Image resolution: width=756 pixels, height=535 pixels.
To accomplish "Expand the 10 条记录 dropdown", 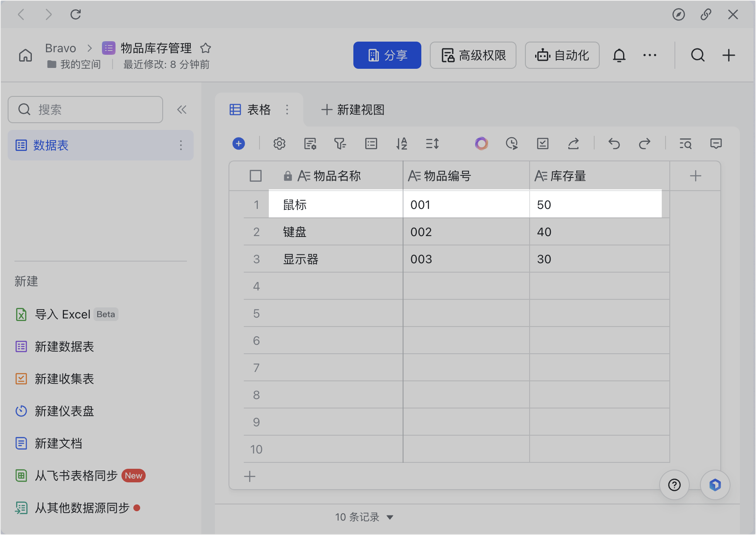I will point(364,517).
